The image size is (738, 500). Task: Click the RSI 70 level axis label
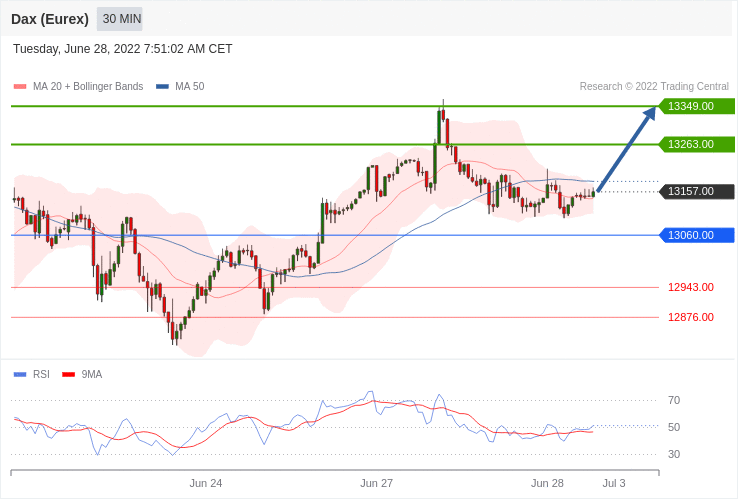674,400
